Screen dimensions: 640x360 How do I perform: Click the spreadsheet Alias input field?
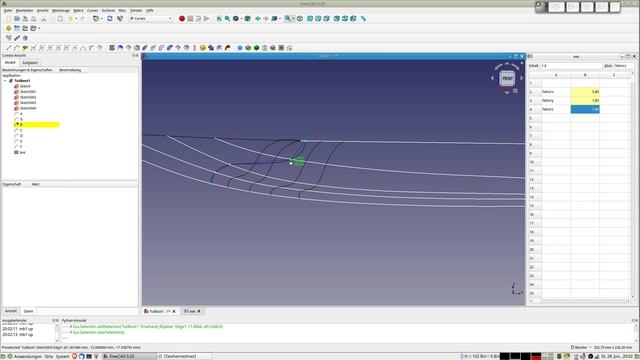click(x=624, y=66)
